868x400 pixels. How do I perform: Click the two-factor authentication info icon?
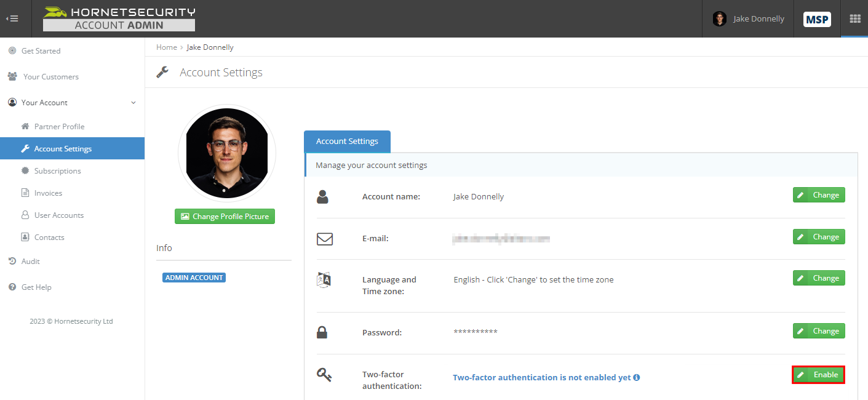(637, 377)
